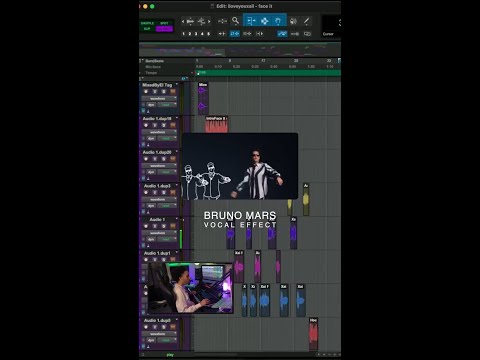Select the red IntroFace audio clip
Image resolution: width=480 pixels, height=360 pixels.
pos(217,124)
